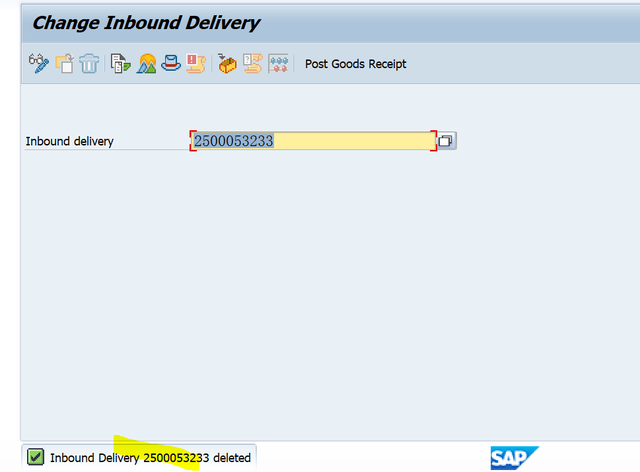Select the highlighted 2500053233 delivery number text
This screenshot has width=640, height=472.
pyautogui.click(x=233, y=141)
